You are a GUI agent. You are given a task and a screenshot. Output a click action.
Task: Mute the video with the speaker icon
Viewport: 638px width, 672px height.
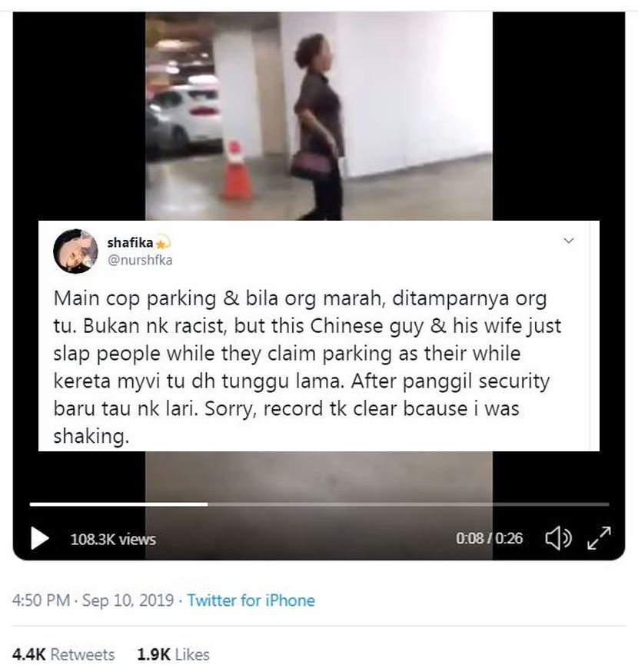pos(558,538)
